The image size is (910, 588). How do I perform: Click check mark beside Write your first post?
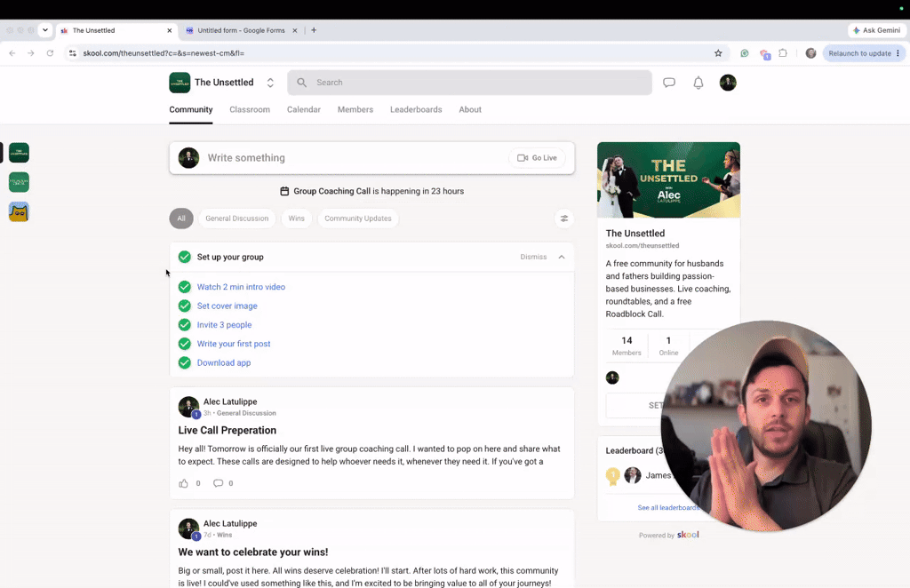coord(185,343)
